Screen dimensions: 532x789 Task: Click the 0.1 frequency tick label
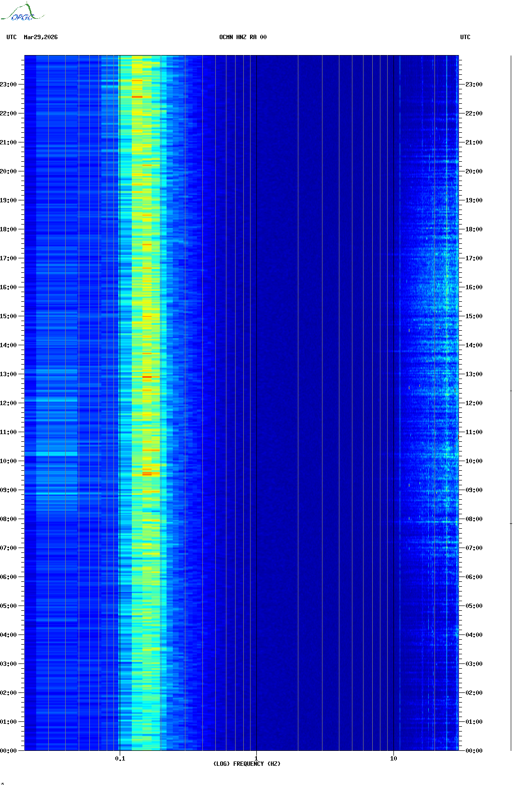click(x=120, y=758)
